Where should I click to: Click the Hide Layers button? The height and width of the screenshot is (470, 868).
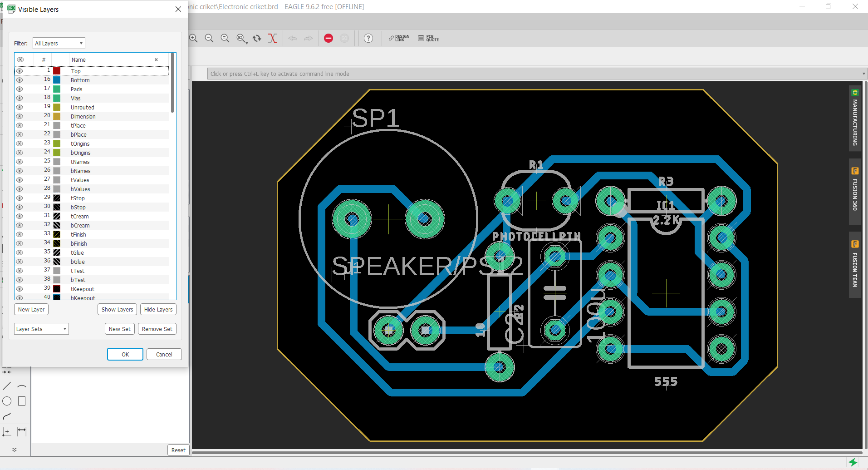158,309
